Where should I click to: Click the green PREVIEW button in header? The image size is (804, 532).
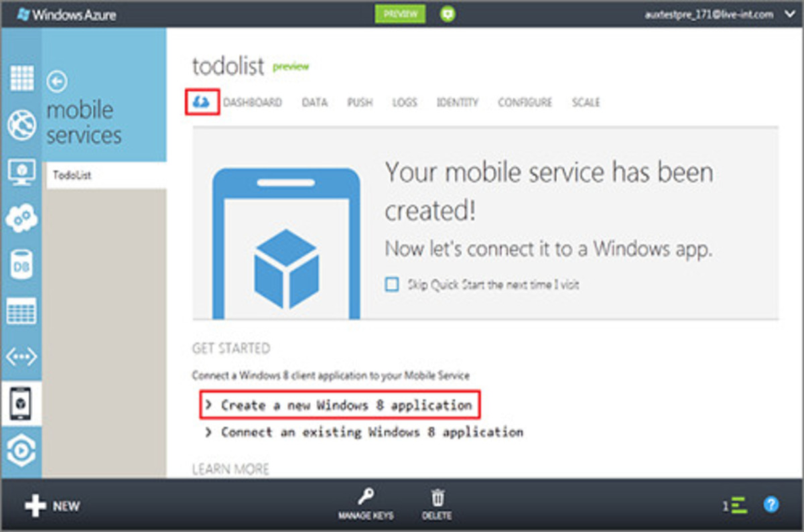point(400,13)
